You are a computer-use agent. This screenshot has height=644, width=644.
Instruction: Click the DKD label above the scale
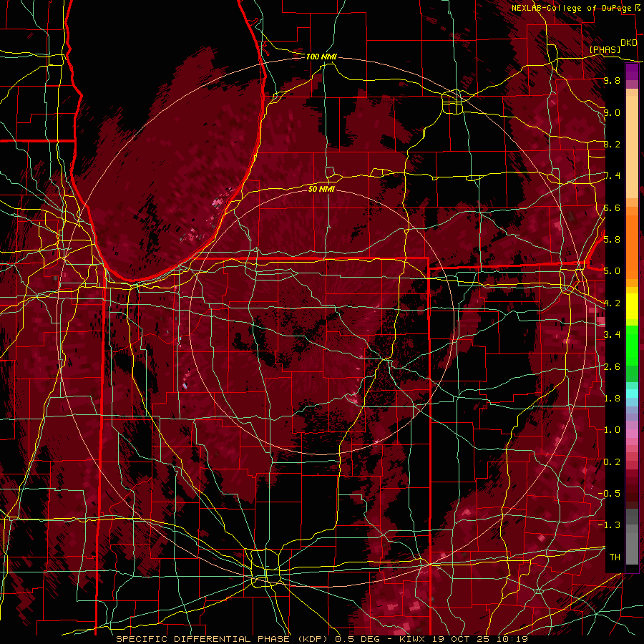[629, 43]
